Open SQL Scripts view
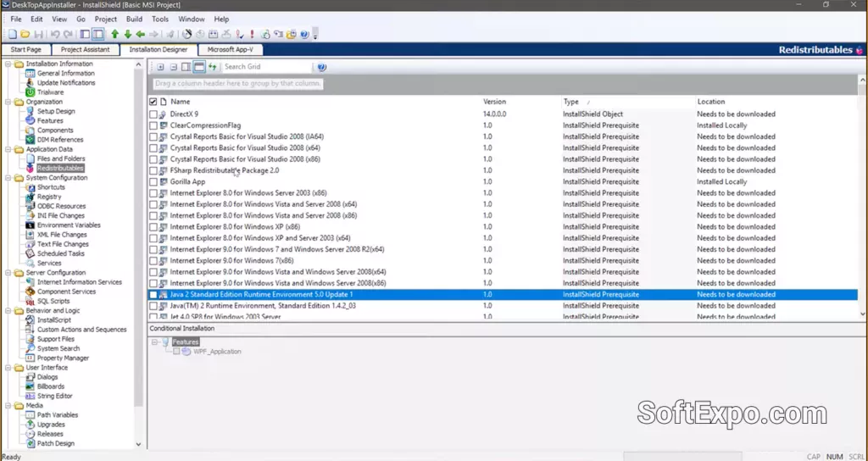Screen dimensions: 868x461 (53, 301)
